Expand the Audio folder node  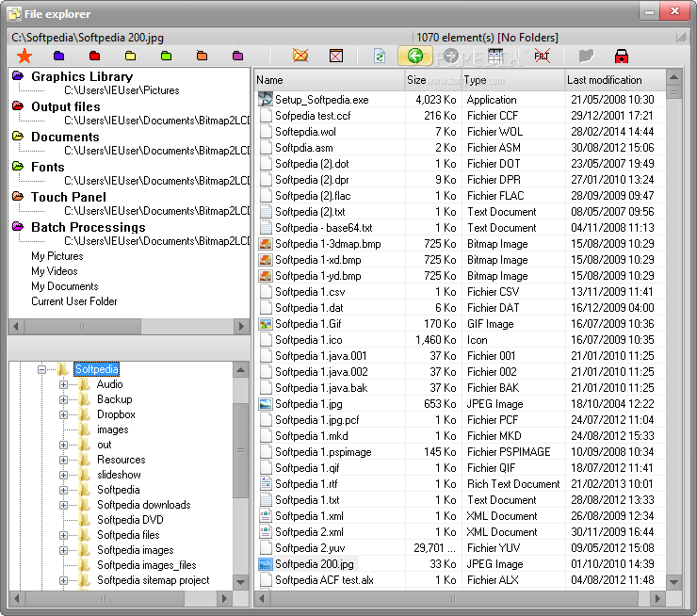pyautogui.click(x=63, y=384)
